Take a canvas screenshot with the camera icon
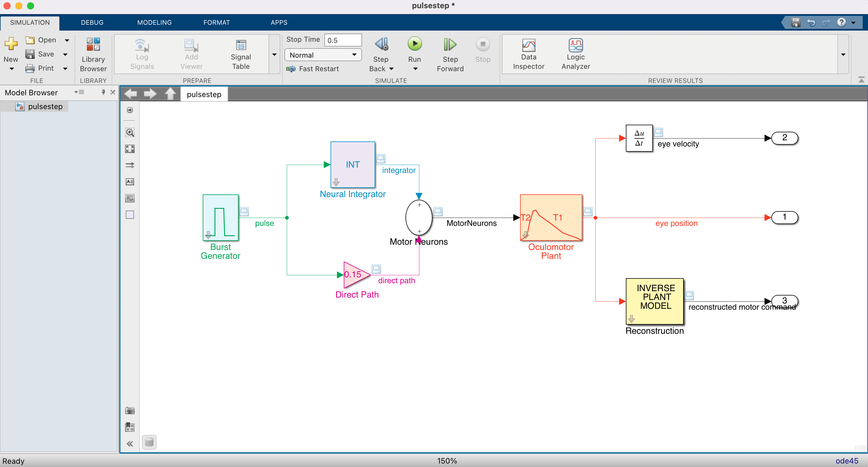The image size is (868, 467). (x=130, y=410)
